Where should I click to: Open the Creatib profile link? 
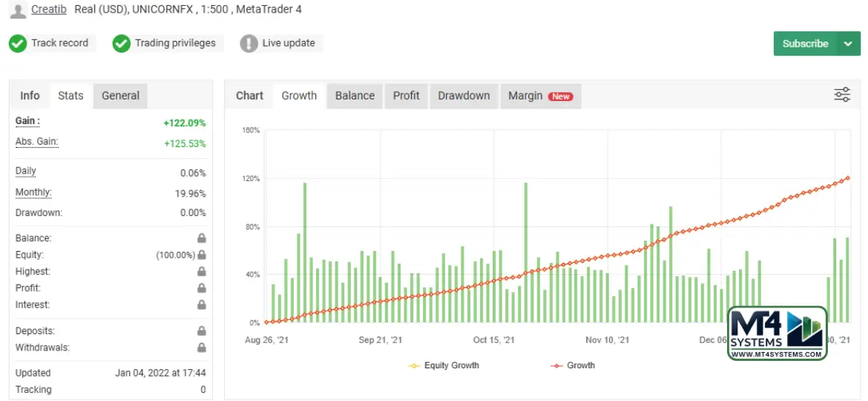50,10
